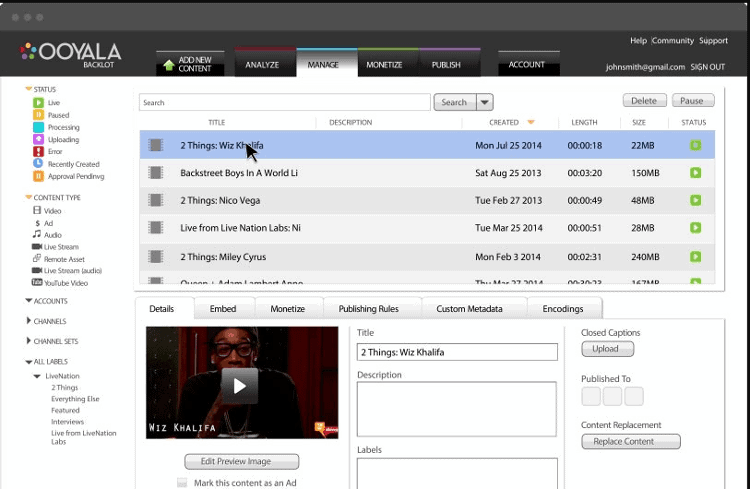This screenshot has width=750, height=489.
Task: Filter by Uploading status icon
Action: 38,139
